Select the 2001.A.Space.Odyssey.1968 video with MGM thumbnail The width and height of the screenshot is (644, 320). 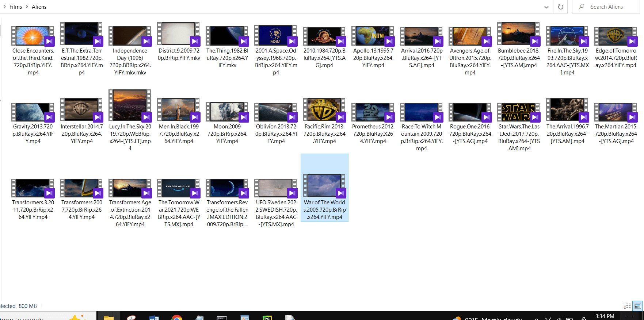point(276,35)
